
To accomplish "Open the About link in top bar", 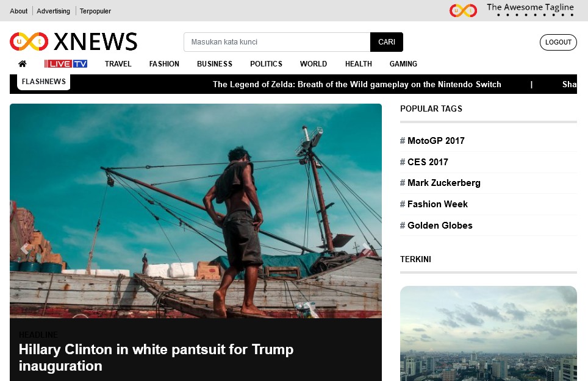I will (x=19, y=11).
